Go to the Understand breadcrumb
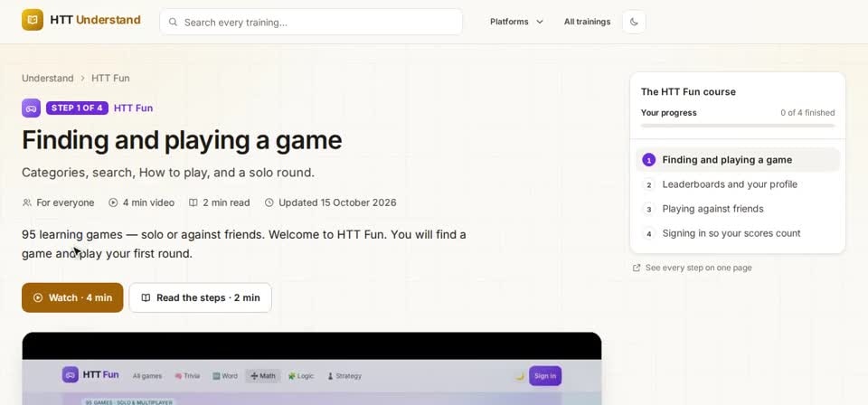This screenshot has width=868, height=405. 48,78
